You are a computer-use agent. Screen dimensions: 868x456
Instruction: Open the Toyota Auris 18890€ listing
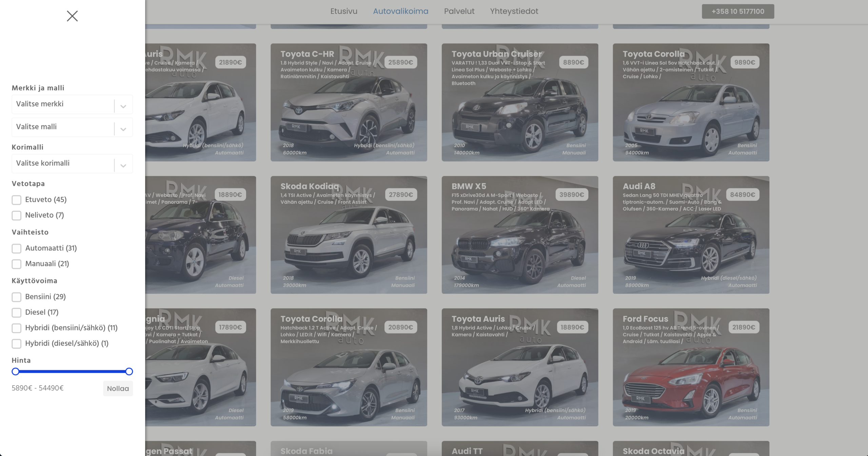point(520,367)
